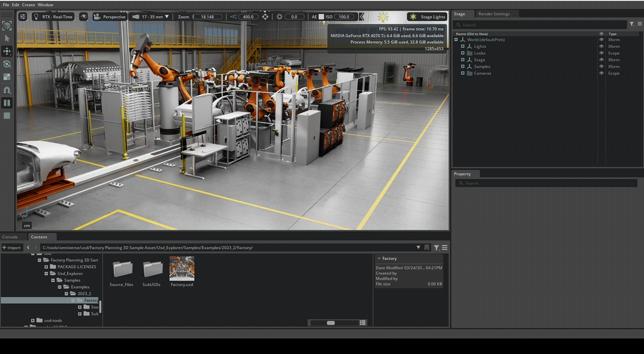Screen dimensions: 644x354
Task: Switch to the Render Settings tab
Action: coord(494,14)
